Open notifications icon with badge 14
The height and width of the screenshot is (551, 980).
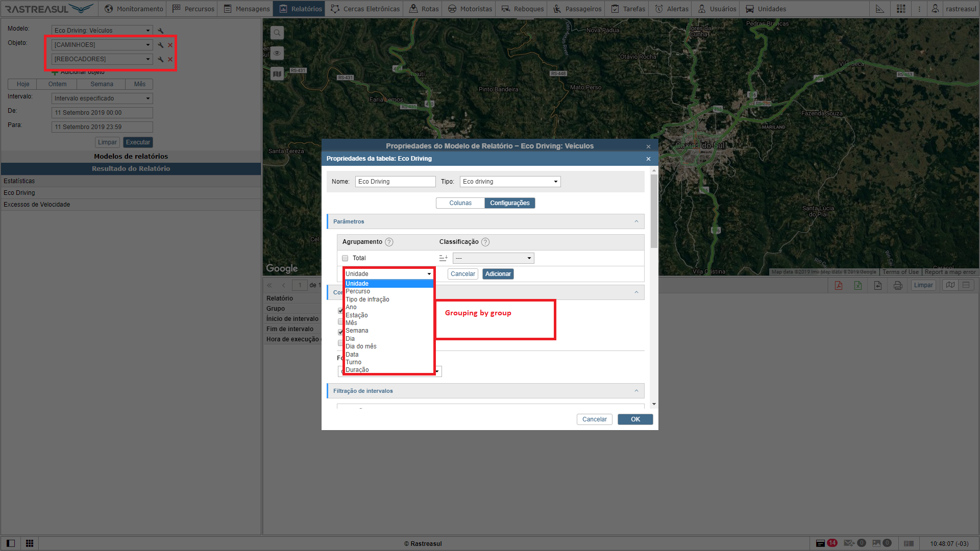821,543
